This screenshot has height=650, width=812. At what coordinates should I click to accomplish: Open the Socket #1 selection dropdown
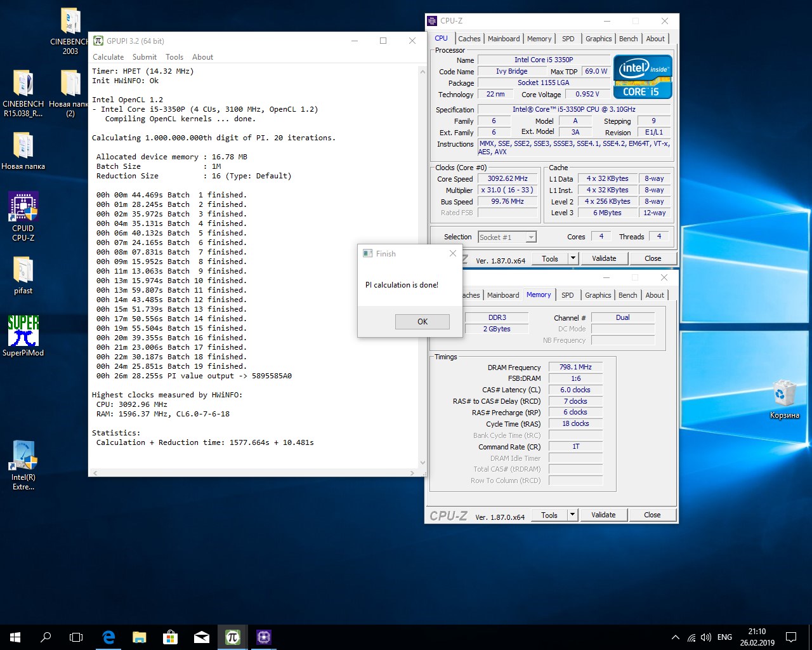tap(507, 237)
